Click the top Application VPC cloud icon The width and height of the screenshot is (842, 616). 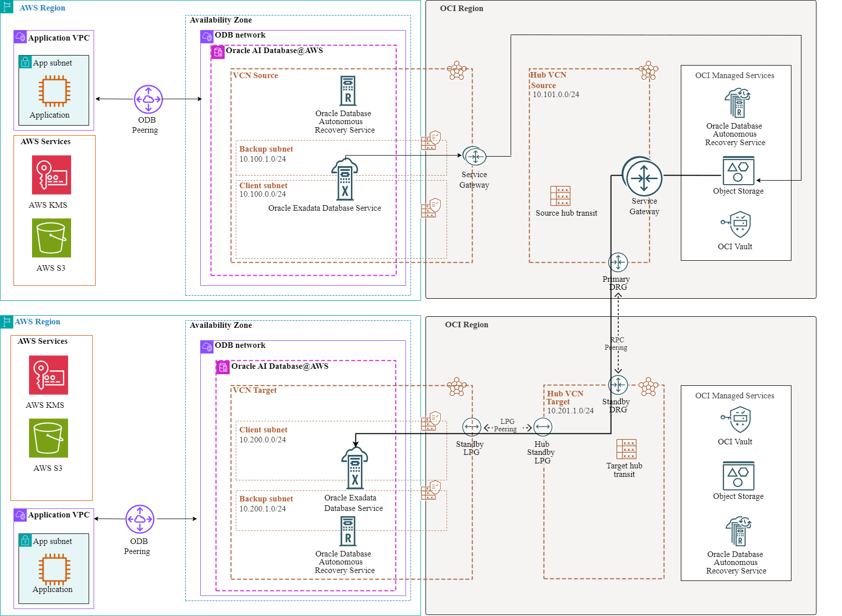tap(20, 37)
